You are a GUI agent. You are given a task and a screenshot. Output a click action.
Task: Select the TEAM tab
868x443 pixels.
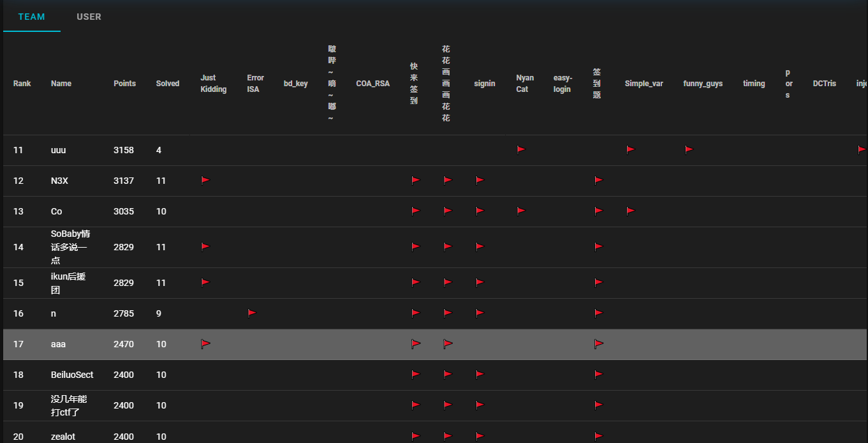coord(31,17)
